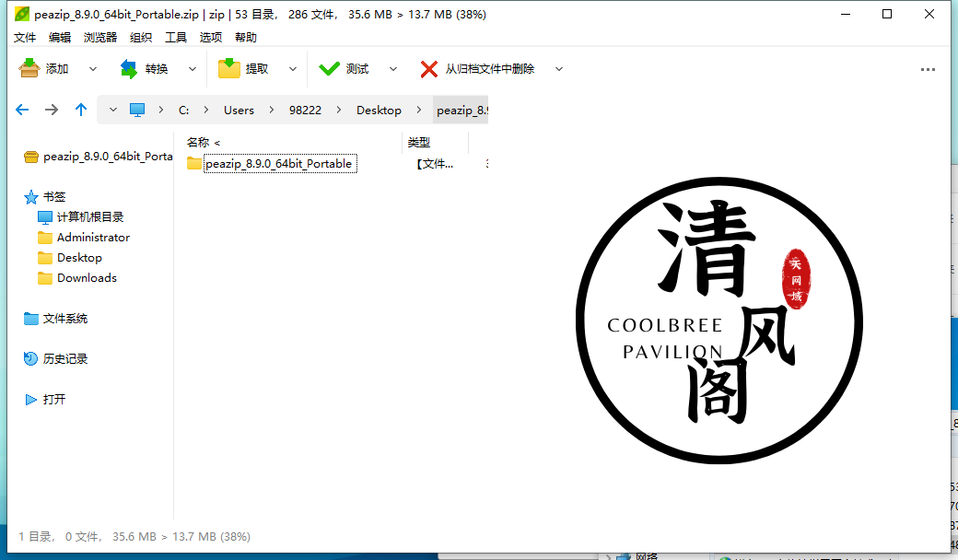This screenshot has height=560, width=958.
Task: Click the 提取 (Extract) folder icon
Action: pos(229,68)
